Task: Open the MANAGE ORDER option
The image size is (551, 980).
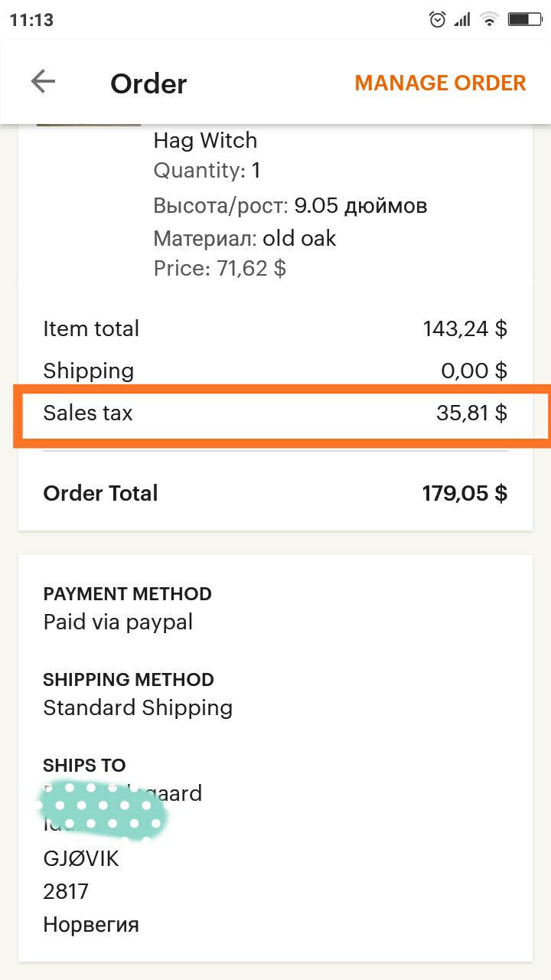Action: (440, 83)
